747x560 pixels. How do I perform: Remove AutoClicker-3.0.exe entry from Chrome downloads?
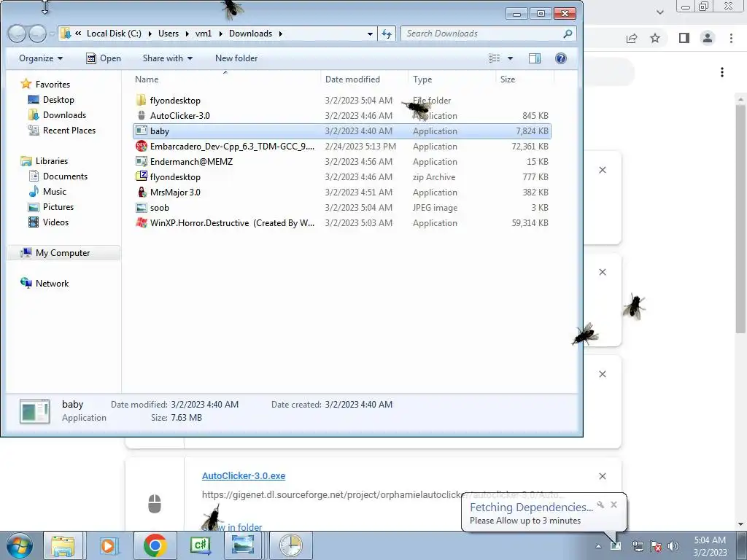pos(602,476)
